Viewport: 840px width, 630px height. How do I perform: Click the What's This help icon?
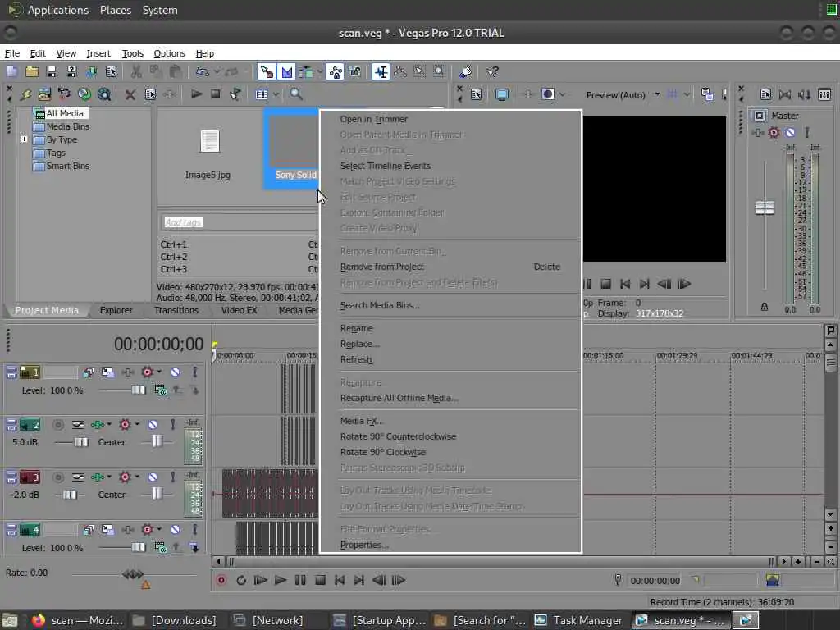point(492,71)
